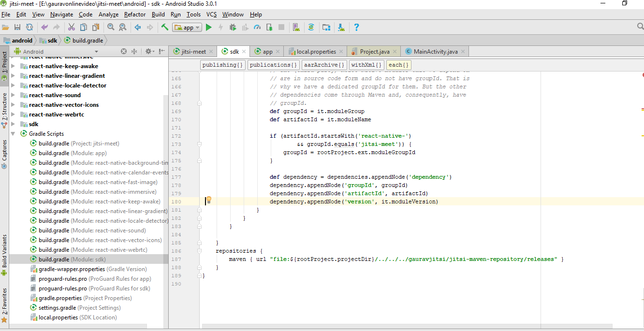Sync project with Gradle files icon
The height and width of the screenshot is (331, 644).
pos(312,28)
